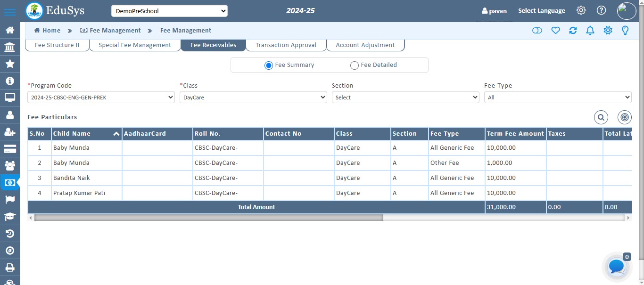
Task: Open the chat bubble widget
Action: [616, 267]
